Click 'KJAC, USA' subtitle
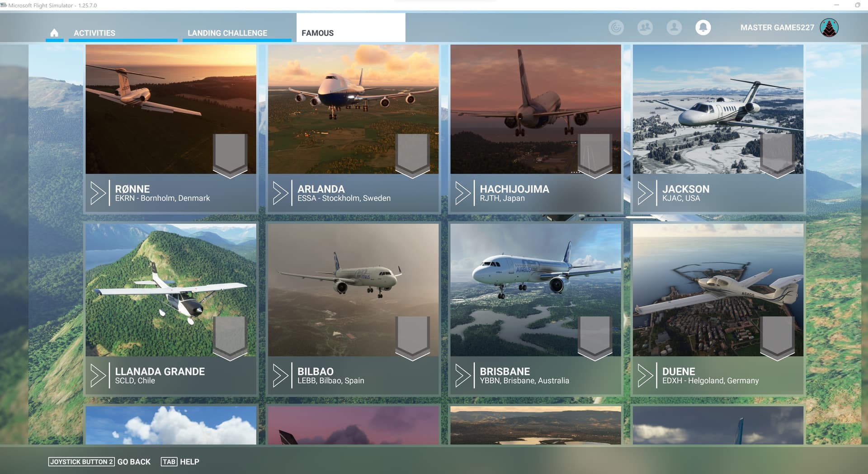Viewport: 868px width, 474px height. 681,198
